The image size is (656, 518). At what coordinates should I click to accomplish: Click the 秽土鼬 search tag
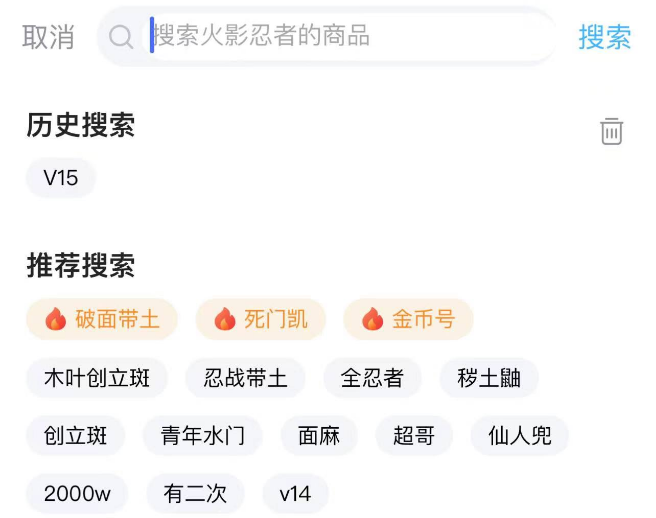pyautogui.click(x=489, y=378)
